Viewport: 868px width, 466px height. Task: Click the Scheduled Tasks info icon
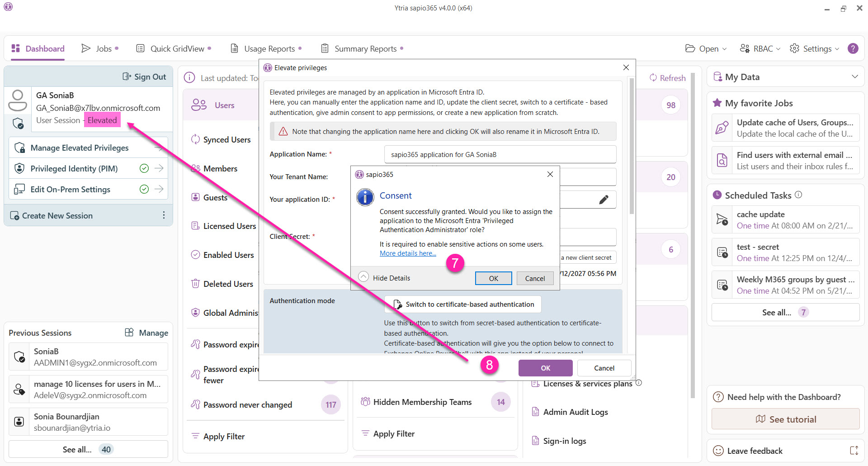tap(798, 195)
